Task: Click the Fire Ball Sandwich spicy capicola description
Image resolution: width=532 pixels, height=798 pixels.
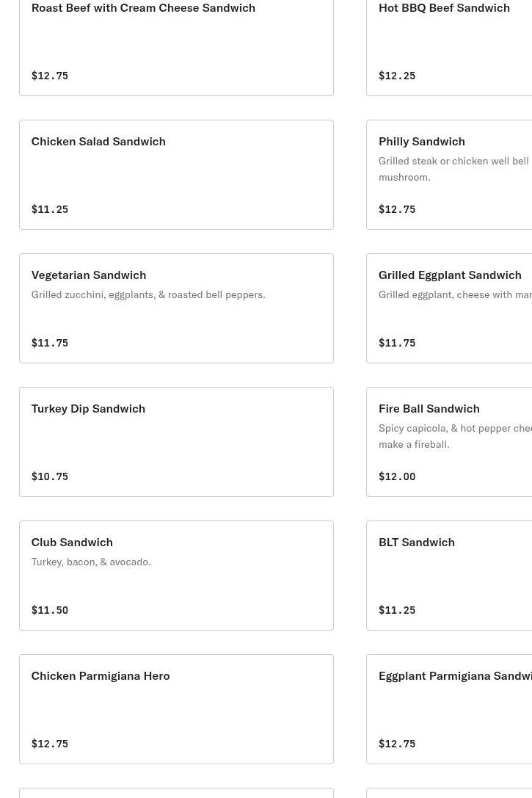Action: coord(454,436)
